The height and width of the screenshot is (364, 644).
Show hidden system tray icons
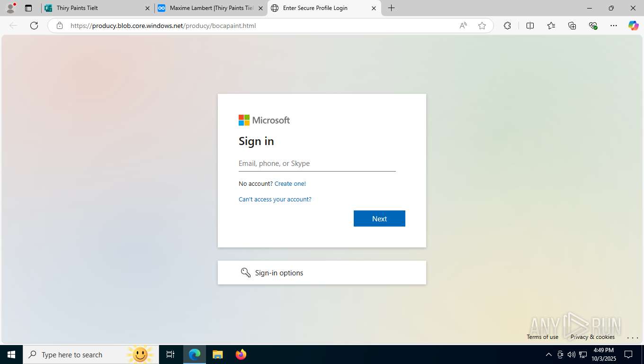pyautogui.click(x=549, y=355)
